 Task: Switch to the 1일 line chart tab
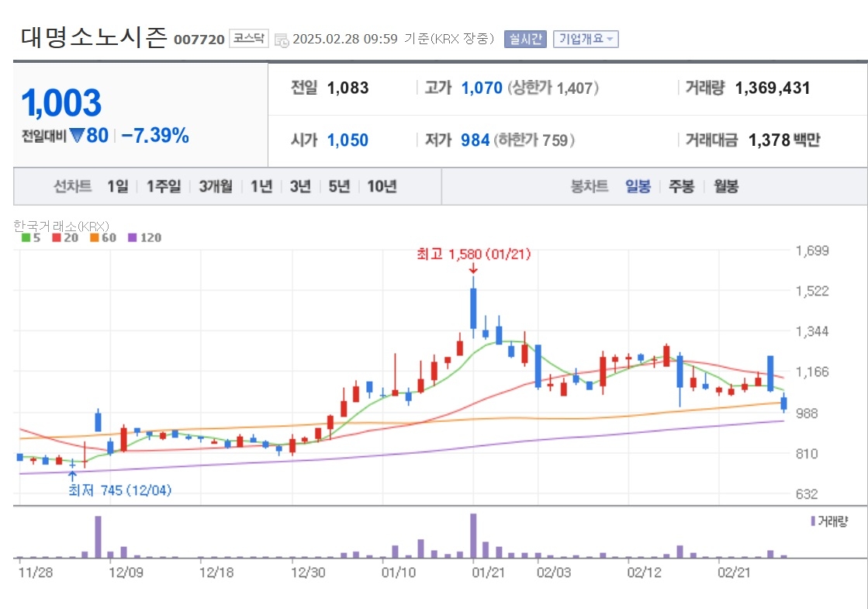pos(117,186)
